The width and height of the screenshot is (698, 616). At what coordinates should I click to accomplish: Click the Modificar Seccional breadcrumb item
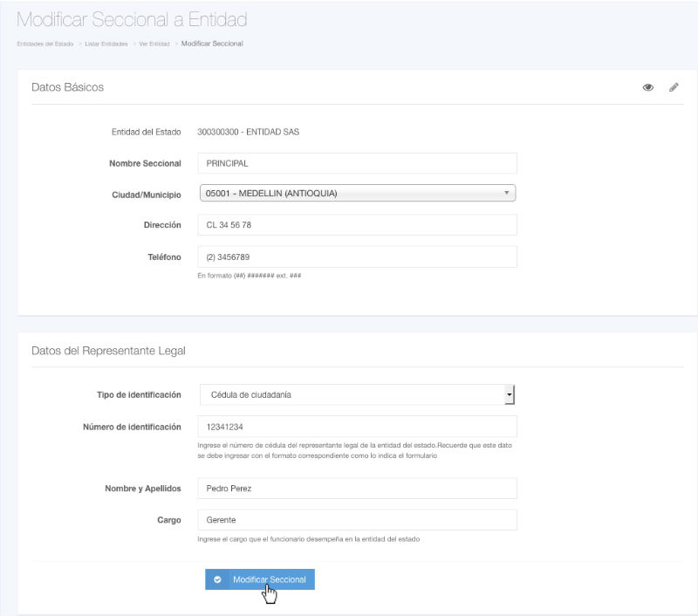point(212,44)
